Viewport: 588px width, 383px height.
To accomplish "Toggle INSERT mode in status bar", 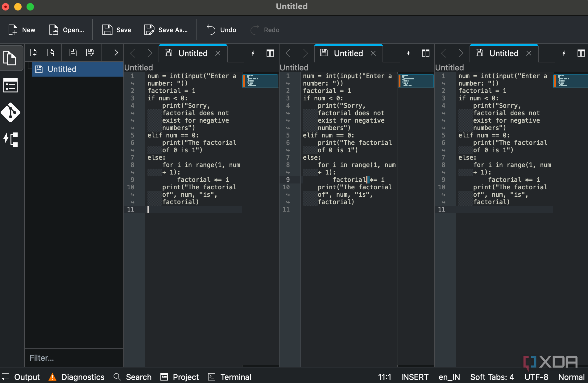I will pyautogui.click(x=415, y=377).
